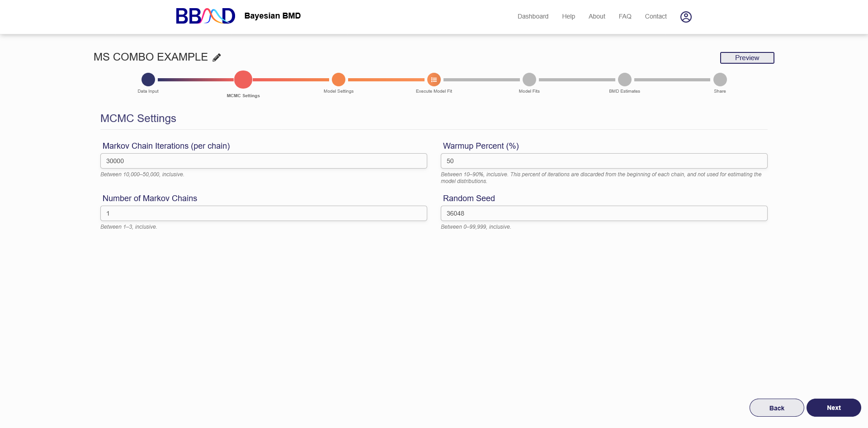
Task: Open the Contact page
Action: click(x=656, y=16)
